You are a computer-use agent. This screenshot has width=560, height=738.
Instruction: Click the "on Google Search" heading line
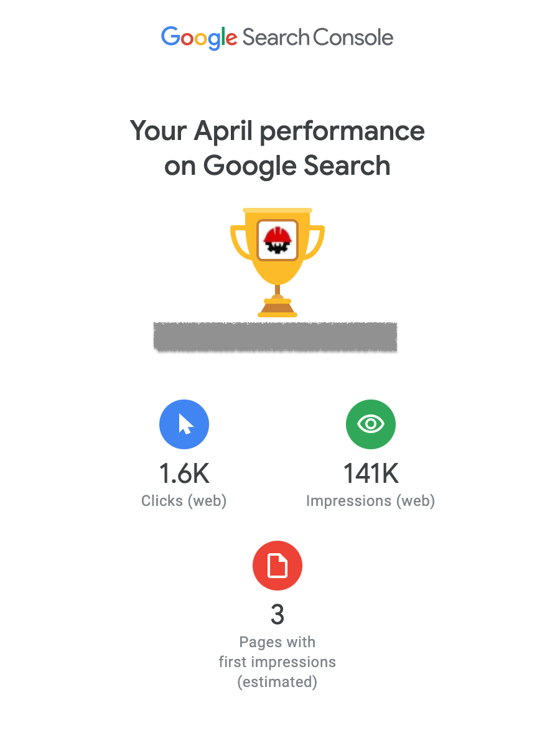278,166
